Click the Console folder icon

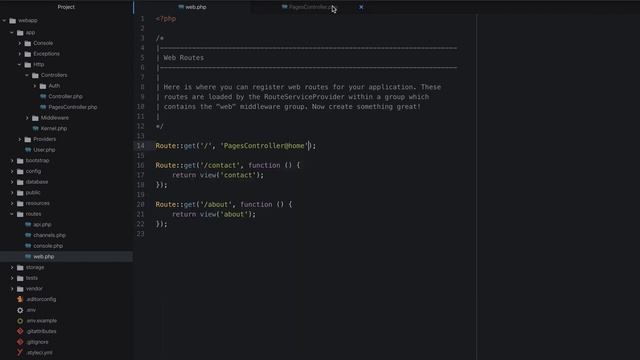click(28, 43)
